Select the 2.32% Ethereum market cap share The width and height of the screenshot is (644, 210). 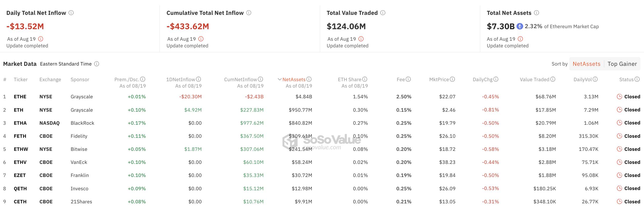click(533, 26)
